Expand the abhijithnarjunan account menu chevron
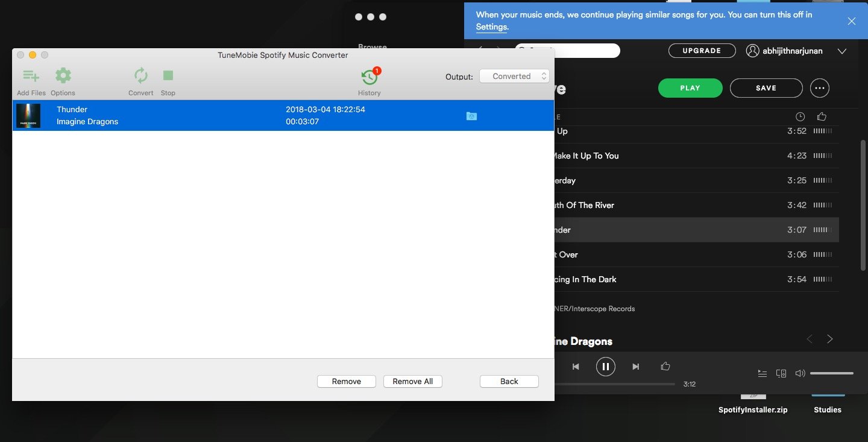The height and width of the screenshot is (442, 868). point(842,51)
